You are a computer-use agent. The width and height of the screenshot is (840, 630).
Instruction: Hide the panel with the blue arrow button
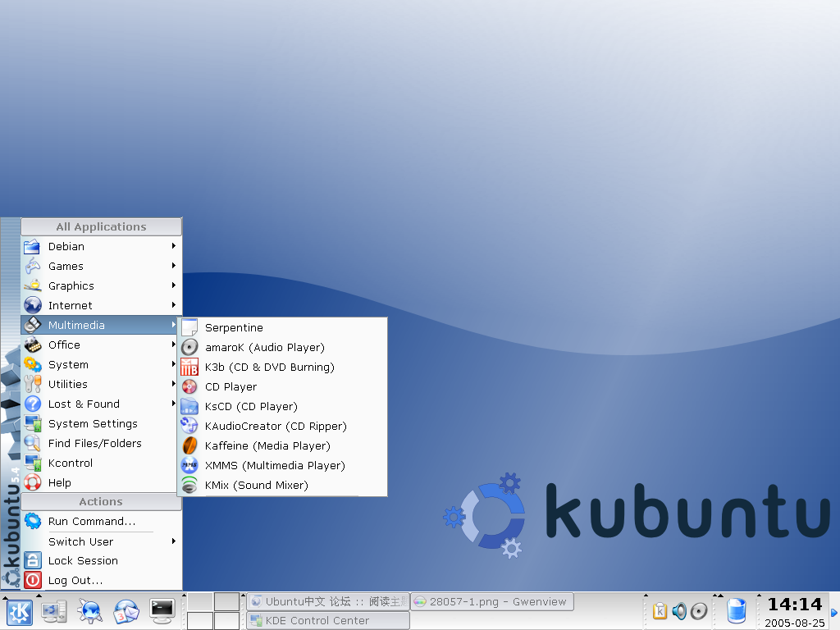pyautogui.click(x=834, y=612)
